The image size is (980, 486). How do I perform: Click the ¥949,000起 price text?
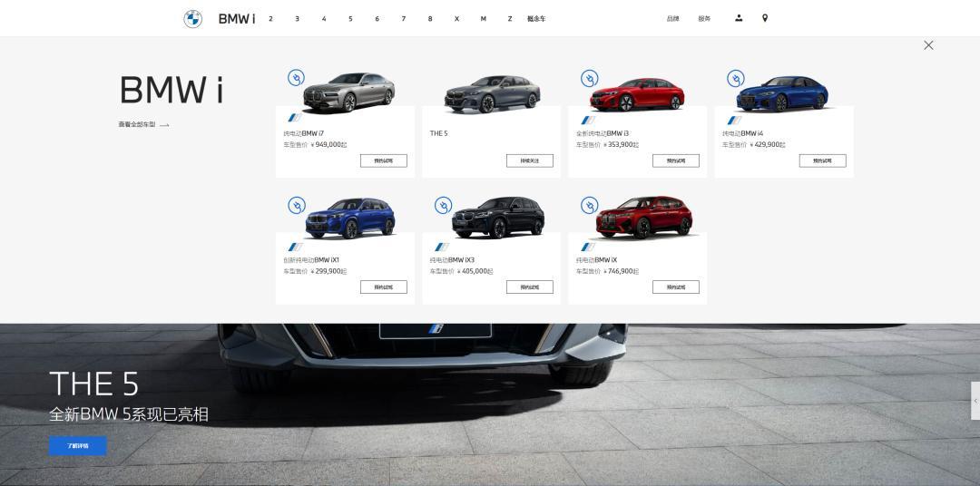(328, 145)
